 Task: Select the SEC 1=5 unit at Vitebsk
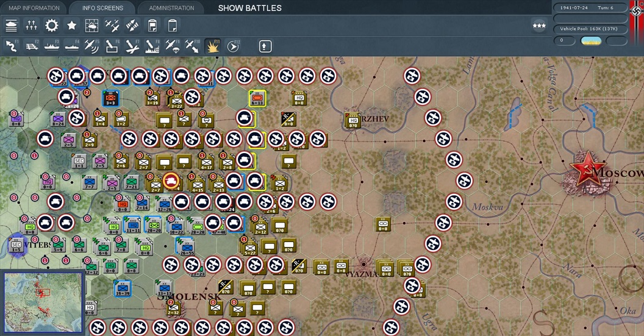(x=16, y=245)
